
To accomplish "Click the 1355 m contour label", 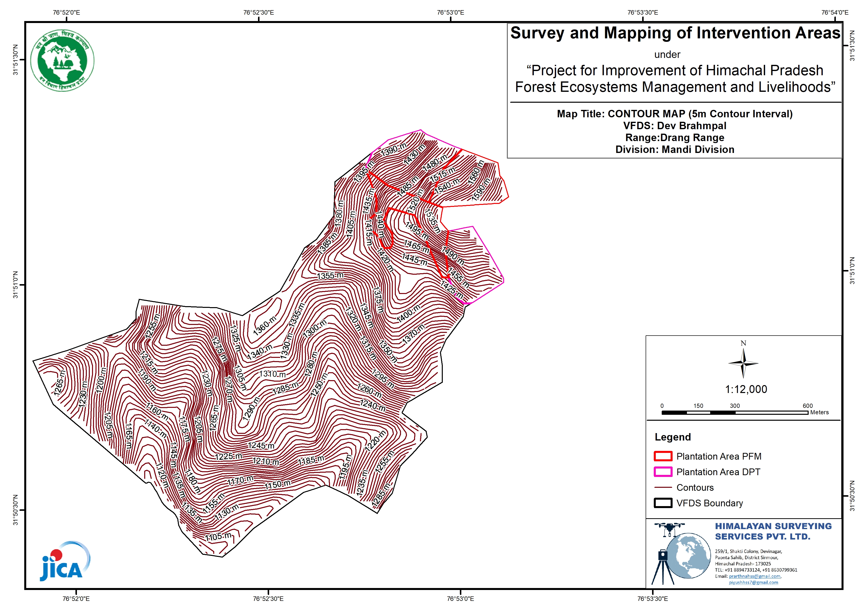I will (330, 275).
